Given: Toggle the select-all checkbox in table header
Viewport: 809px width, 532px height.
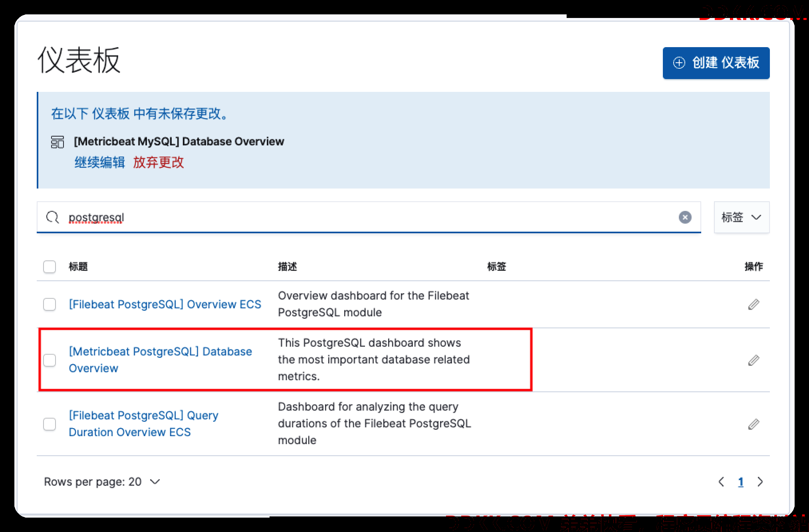Looking at the screenshot, I should tap(50, 266).
